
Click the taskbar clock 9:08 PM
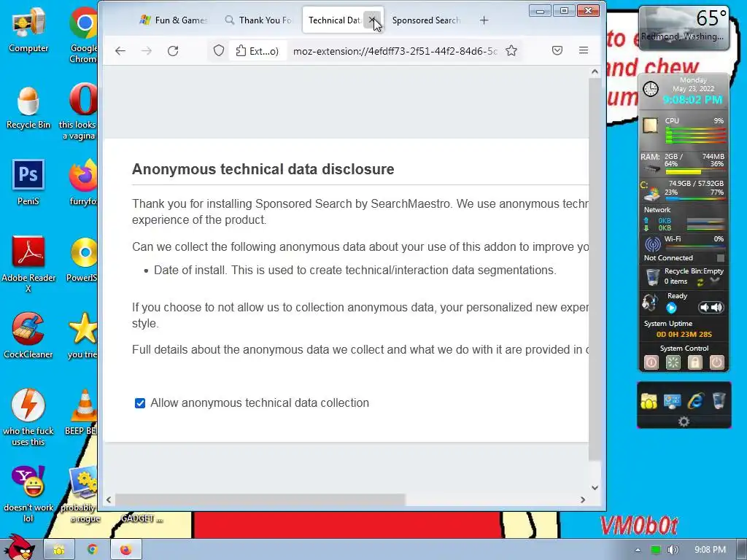click(710, 550)
